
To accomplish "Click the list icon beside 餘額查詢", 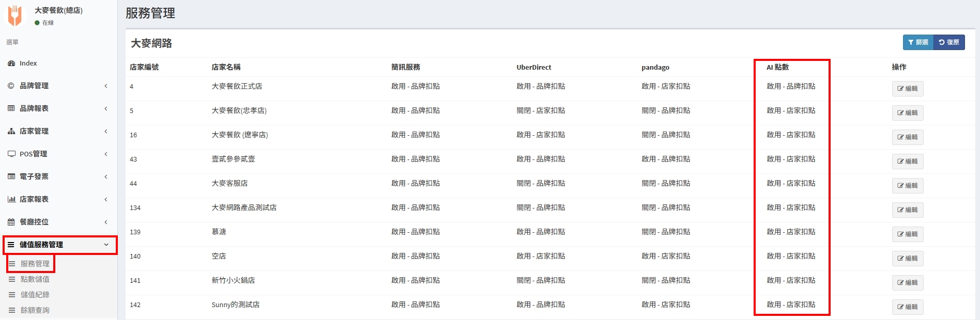I will pyautogui.click(x=12, y=310).
